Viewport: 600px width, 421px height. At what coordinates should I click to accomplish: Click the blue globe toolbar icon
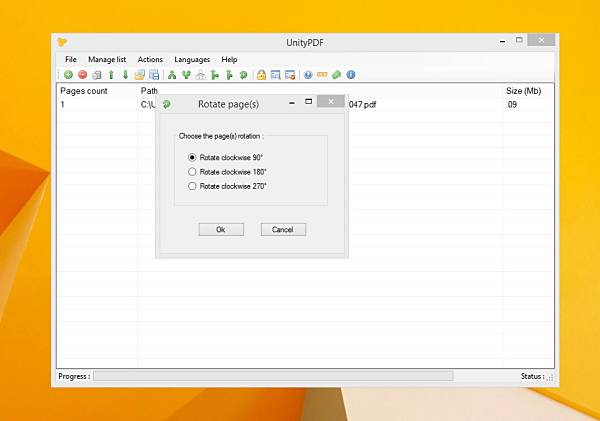[x=308, y=75]
